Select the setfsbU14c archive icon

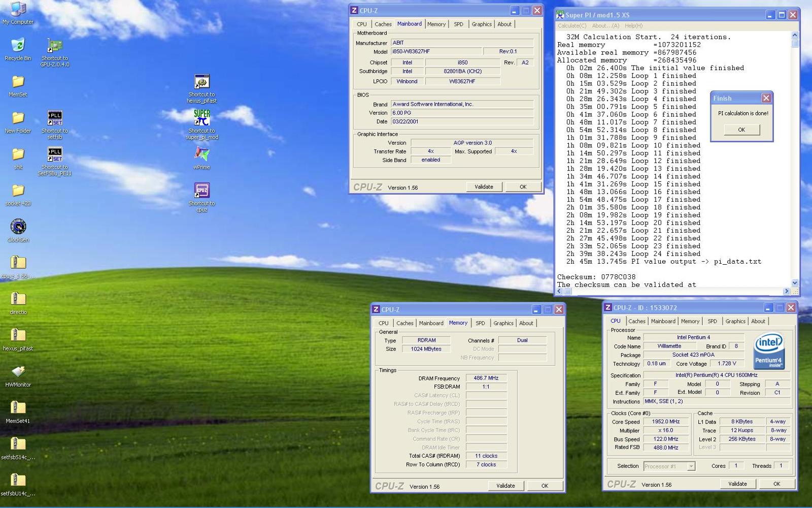[18, 485]
